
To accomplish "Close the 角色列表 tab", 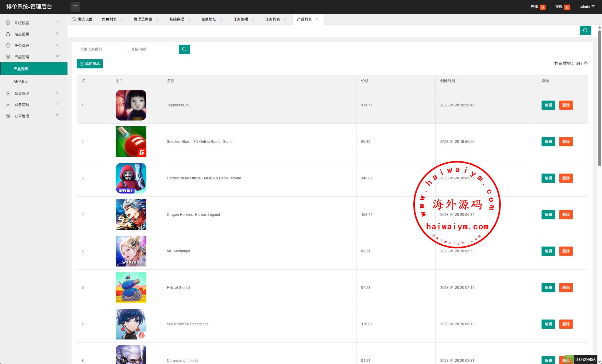I will pyautogui.click(x=122, y=19).
